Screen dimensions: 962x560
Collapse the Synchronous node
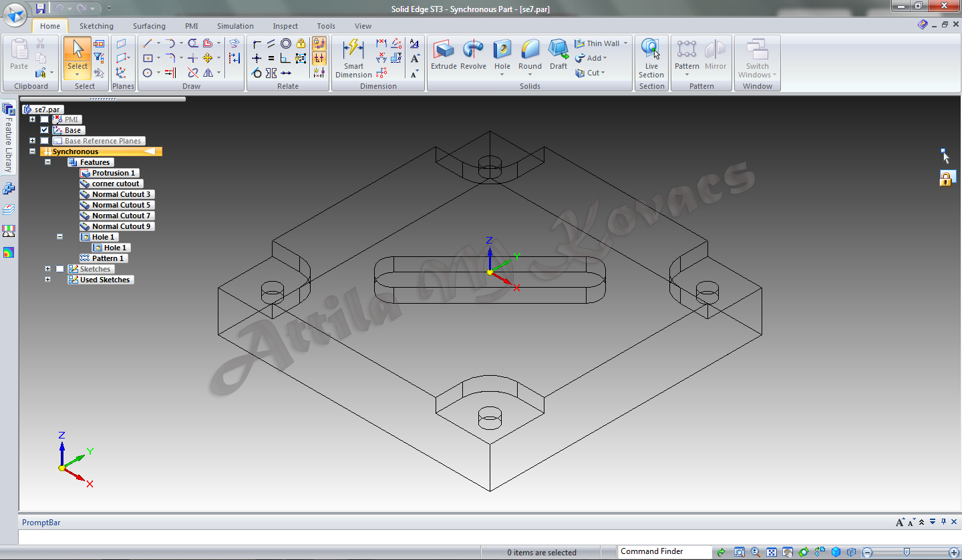click(32, 152)
